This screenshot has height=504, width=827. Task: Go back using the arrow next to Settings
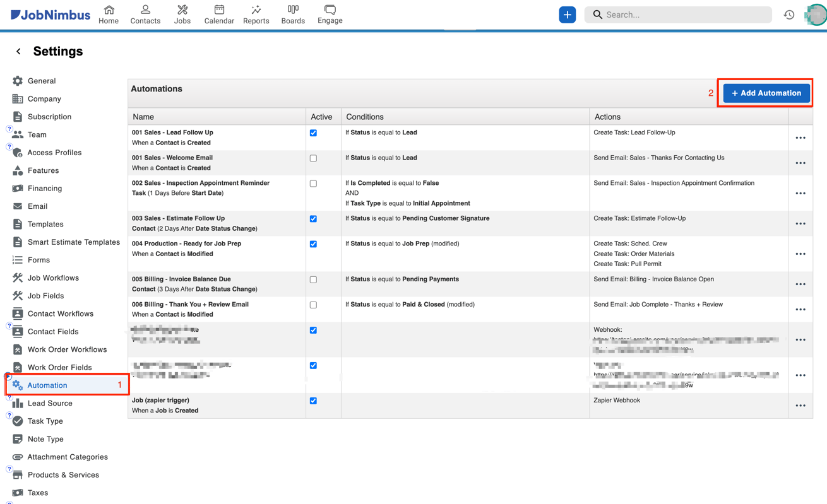[18, 51]
